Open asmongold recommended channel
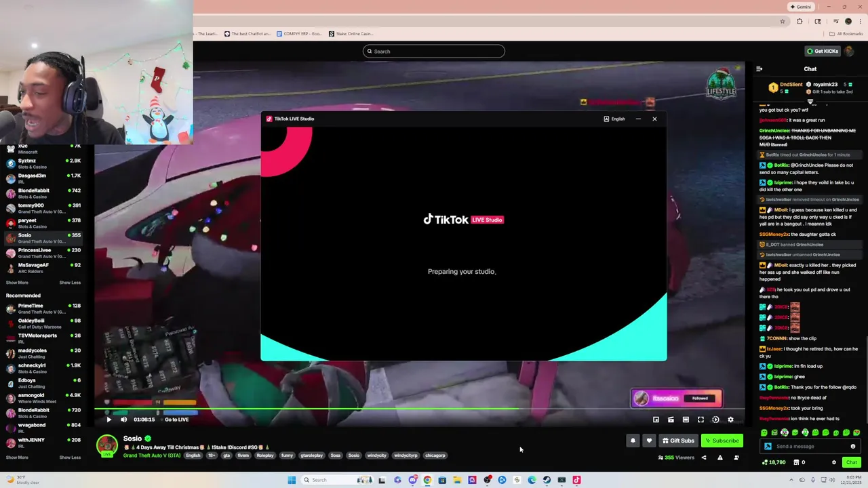This screenshot has height=488, width=868. coord(43,398)
